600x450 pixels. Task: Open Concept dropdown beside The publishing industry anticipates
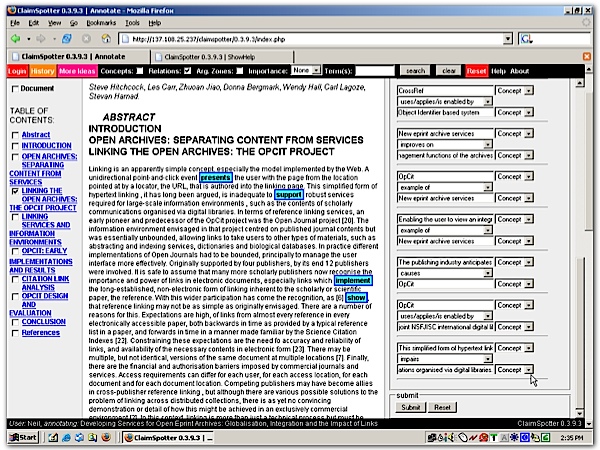tap(515, 262)
